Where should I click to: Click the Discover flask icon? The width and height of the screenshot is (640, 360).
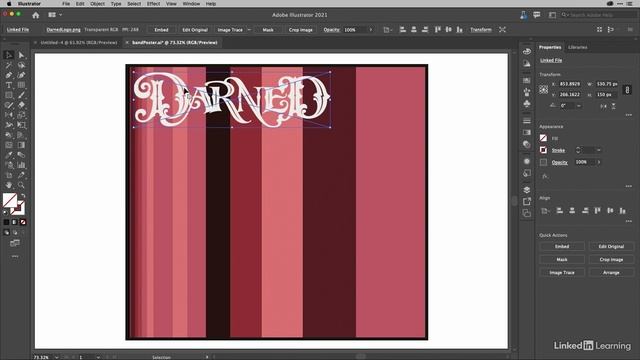coord(523,15)
